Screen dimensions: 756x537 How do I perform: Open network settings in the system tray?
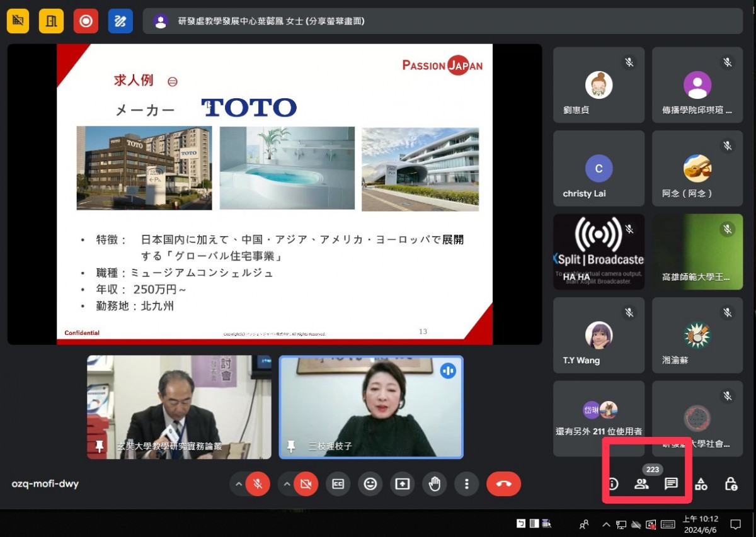click(621, 524)
